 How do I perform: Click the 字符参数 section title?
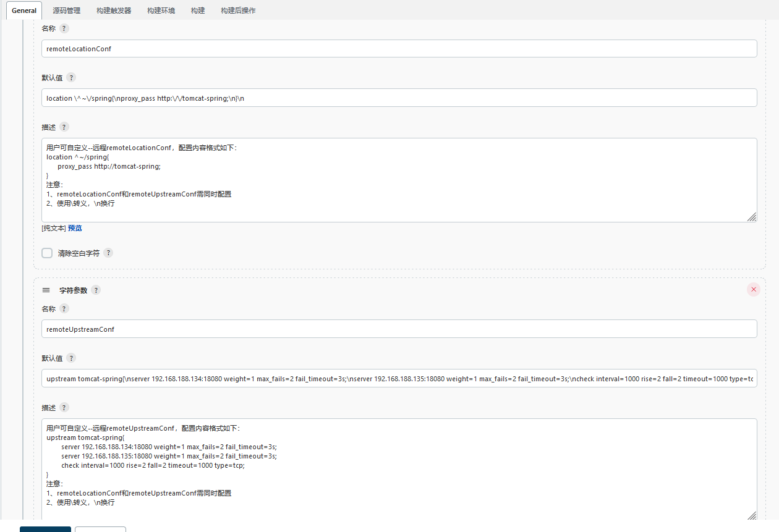pyautogui.click(x=74, y=290)
